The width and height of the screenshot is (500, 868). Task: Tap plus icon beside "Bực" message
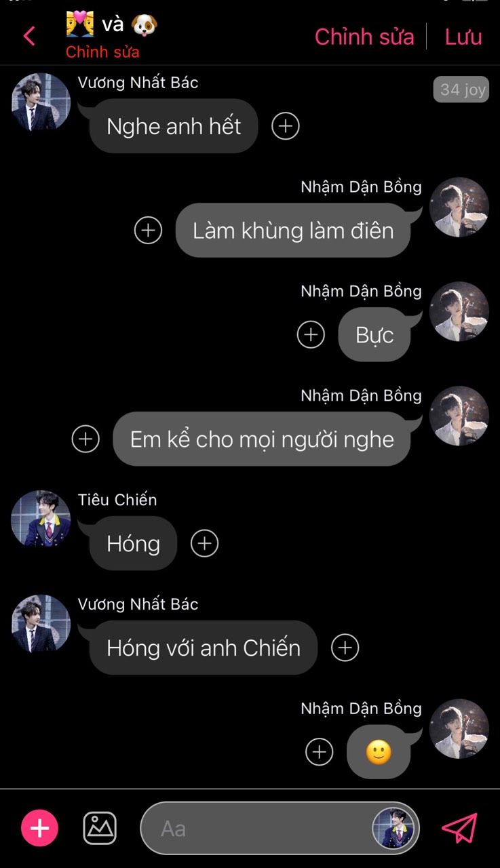(311, 335)
